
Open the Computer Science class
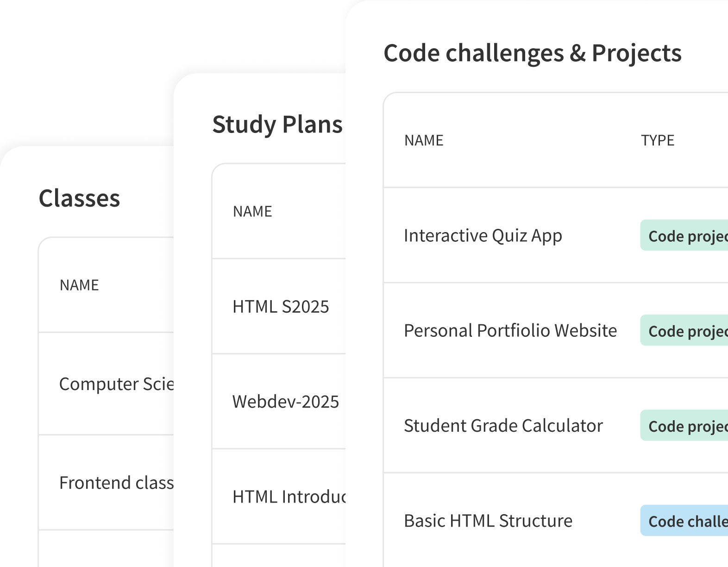pos(116,384)
